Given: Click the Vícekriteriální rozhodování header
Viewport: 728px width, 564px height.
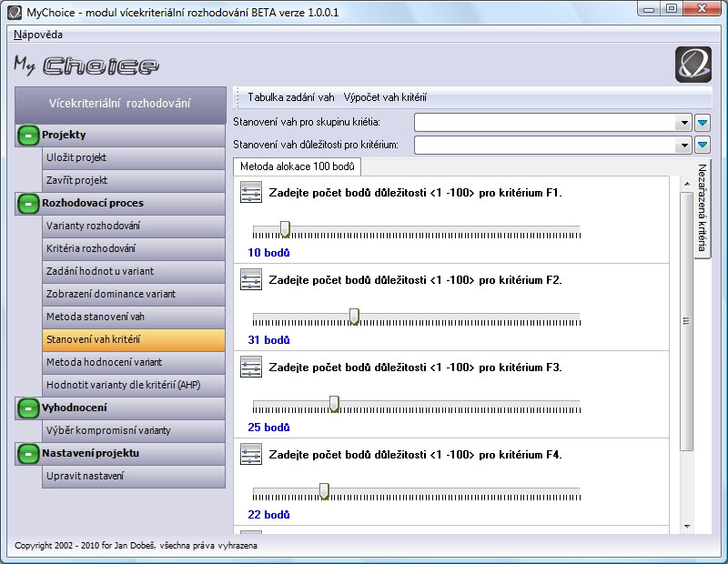Looking at the screenshot, I should pyautogui.click(x=120, y=104).
